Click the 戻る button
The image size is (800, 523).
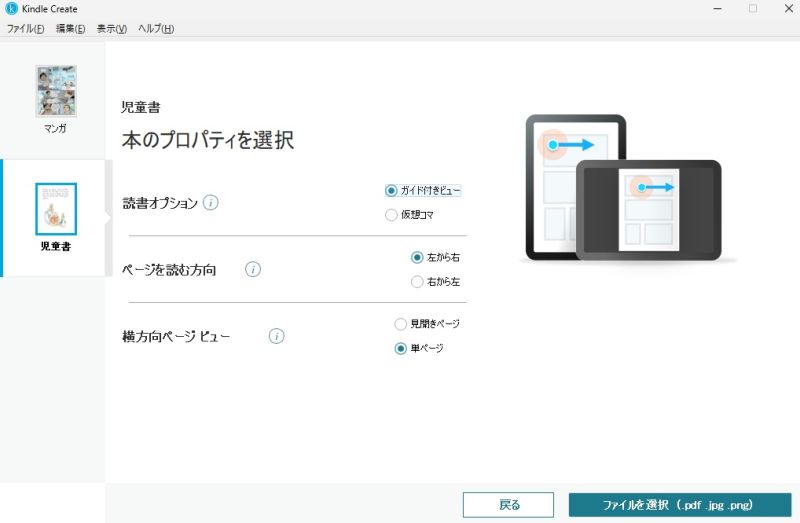508,505
